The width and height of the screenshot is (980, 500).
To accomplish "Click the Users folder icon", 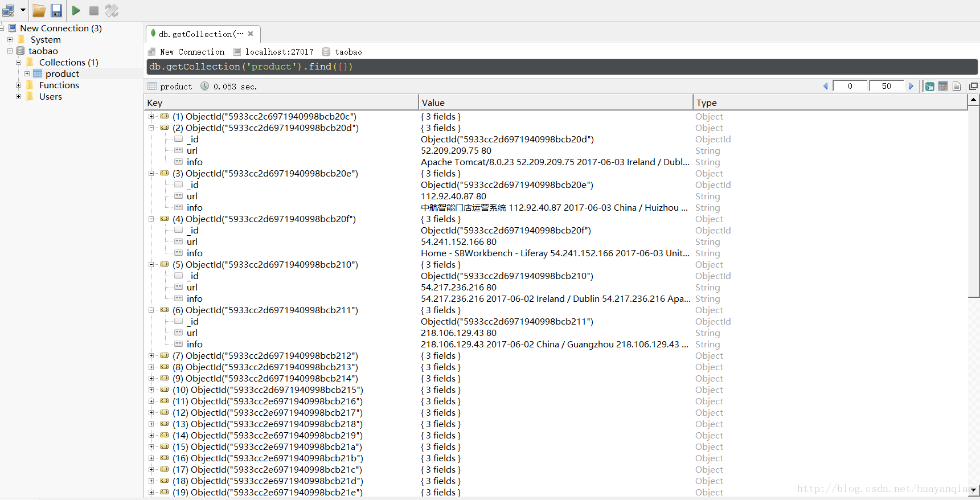I will click(30, 96).
